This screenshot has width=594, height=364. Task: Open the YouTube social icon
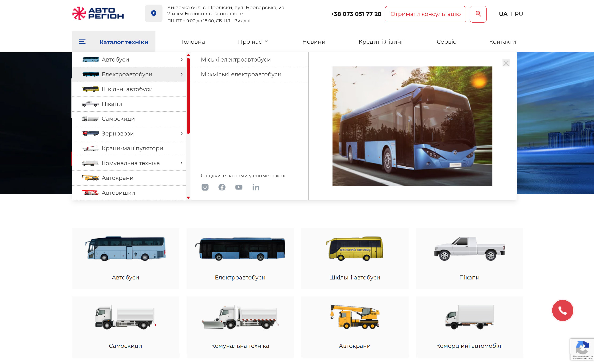(x=239, y=187)
